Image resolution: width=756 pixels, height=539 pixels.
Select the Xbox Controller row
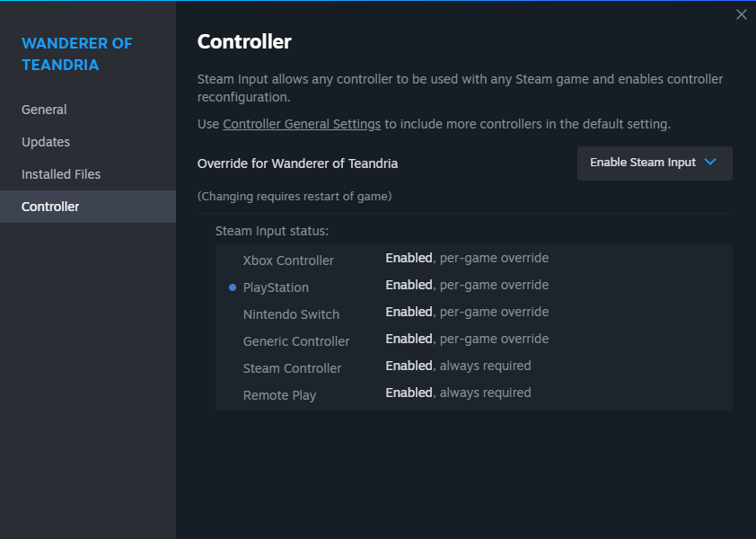(x=288, y=261)
